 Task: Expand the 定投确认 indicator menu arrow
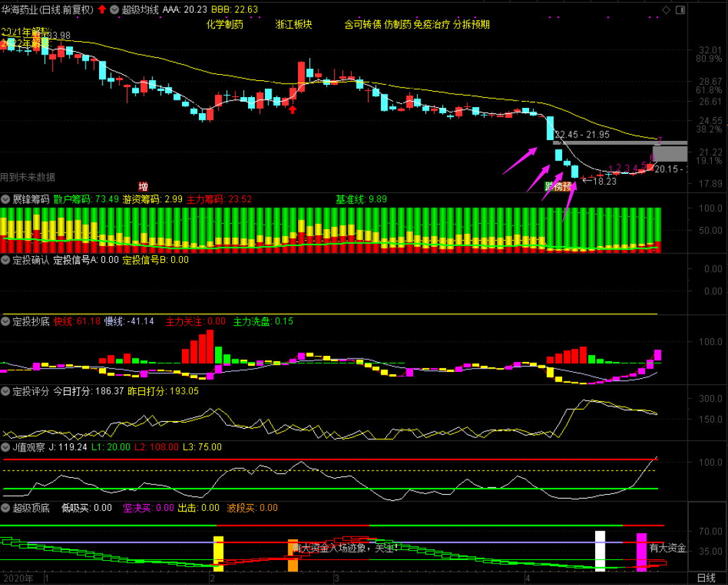click(5, 260)
